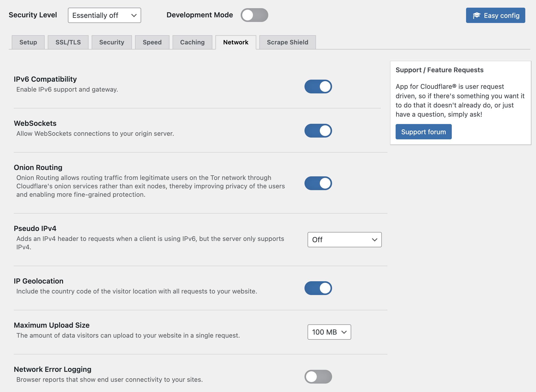The height and width of the screenshot is (392, 536).
Task: Click the Security tab icon
Action: (x=112, y=42)
